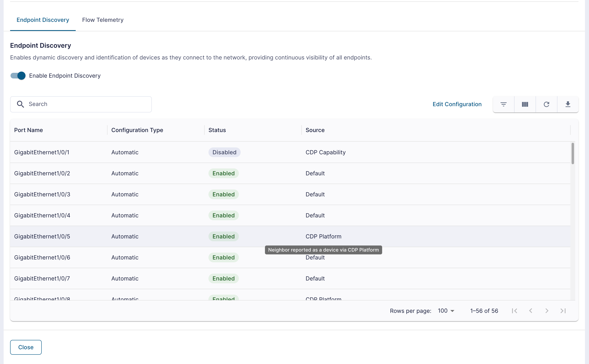The image size is (589, 364).
Task: Select the GigabitEthernet1/0/3 port name
Action: pos(42,194)
